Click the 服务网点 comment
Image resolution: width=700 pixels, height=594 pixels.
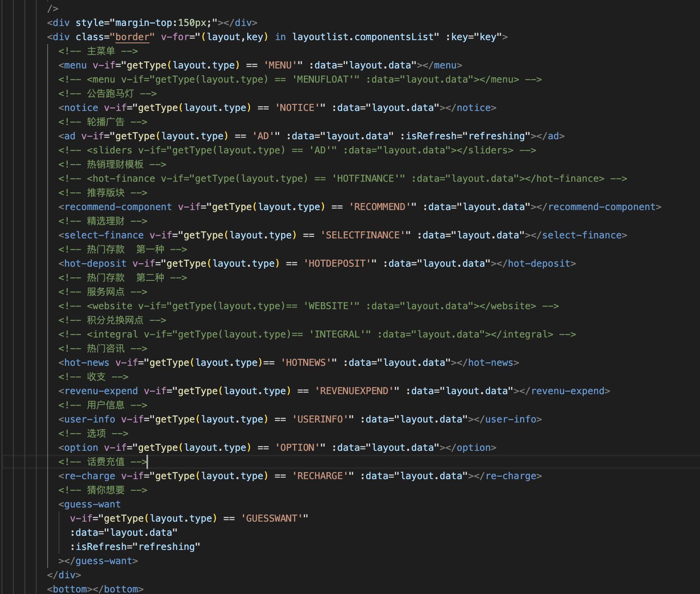pyautogui.click(x=103, y=292)
